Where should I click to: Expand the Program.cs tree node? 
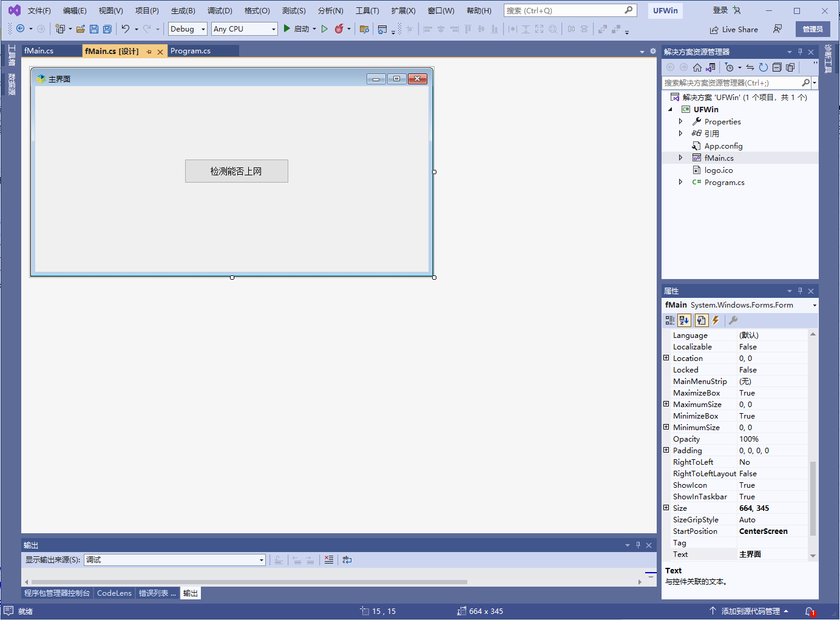click(x=680, y=182)
